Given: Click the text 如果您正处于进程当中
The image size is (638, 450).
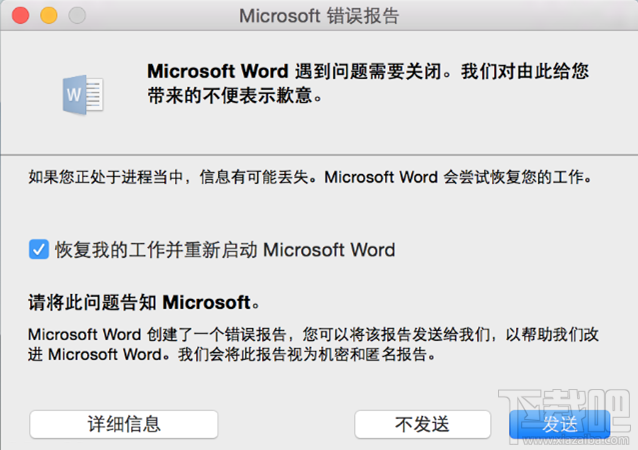Looking at the screenshot, I should tap(106, 177).
